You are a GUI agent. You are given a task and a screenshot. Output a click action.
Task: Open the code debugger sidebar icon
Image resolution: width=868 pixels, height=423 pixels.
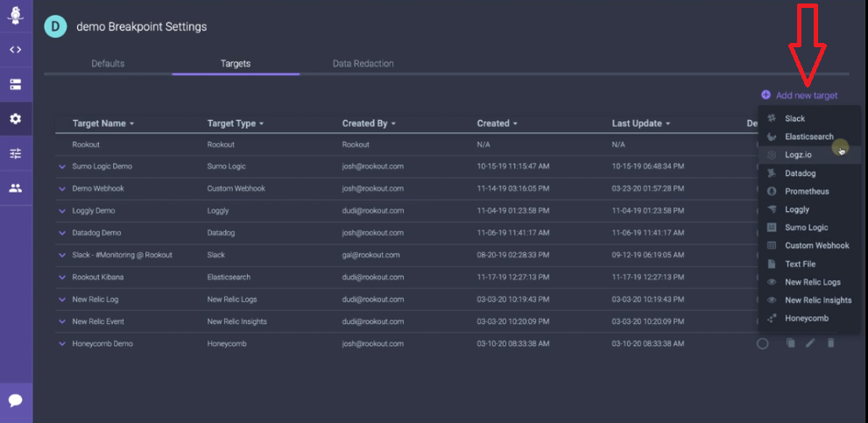[x=16, y=49]
